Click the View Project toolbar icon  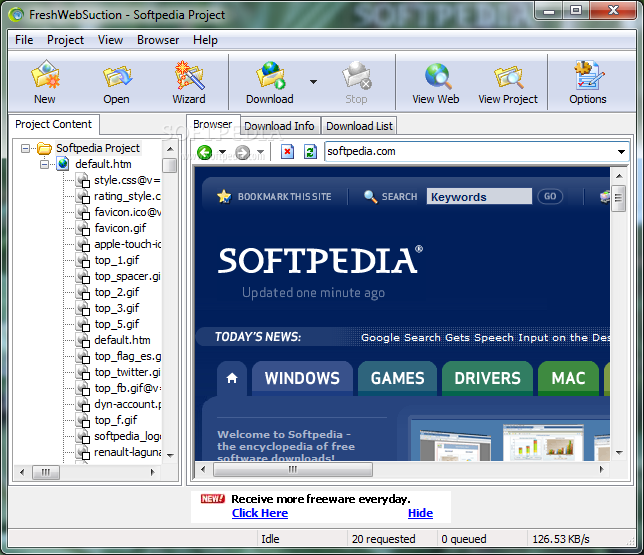(508, 77)
